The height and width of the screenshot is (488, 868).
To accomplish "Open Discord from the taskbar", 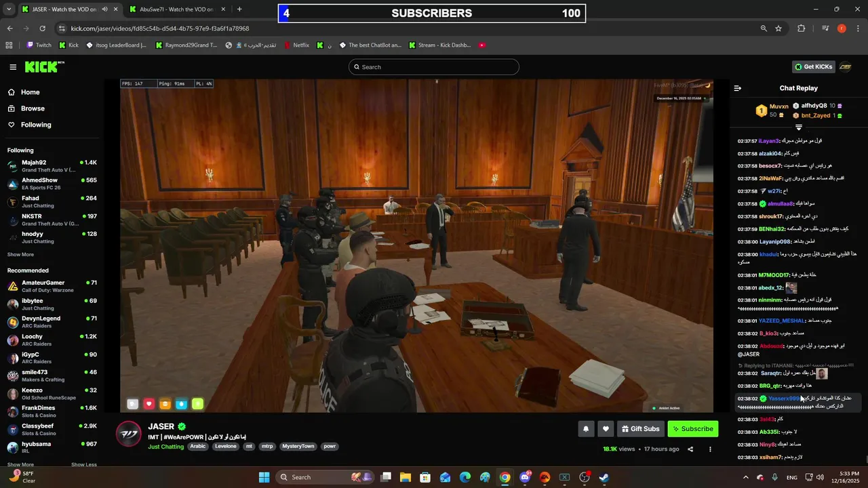I will click(525, 477).
